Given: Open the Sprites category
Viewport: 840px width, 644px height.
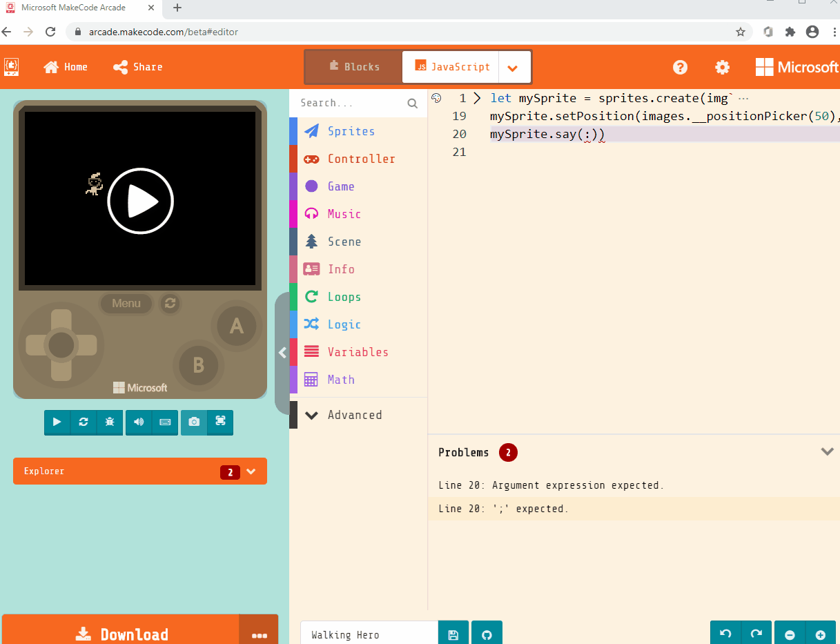Looking at the screenshot, I should point(359,131).
